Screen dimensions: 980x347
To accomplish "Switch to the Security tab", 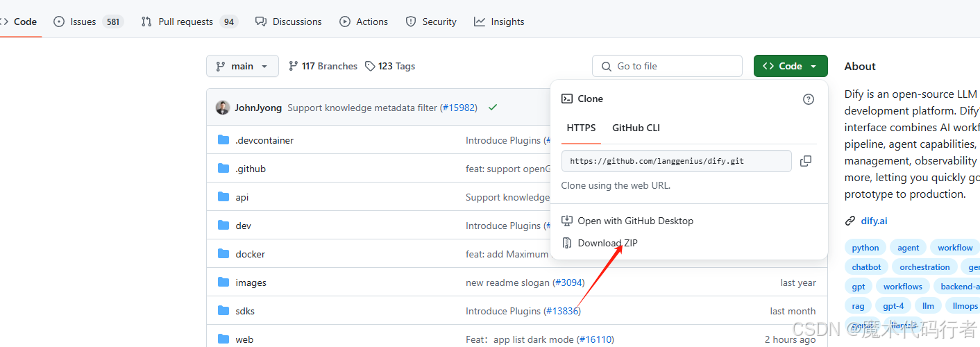I will 431,22.
